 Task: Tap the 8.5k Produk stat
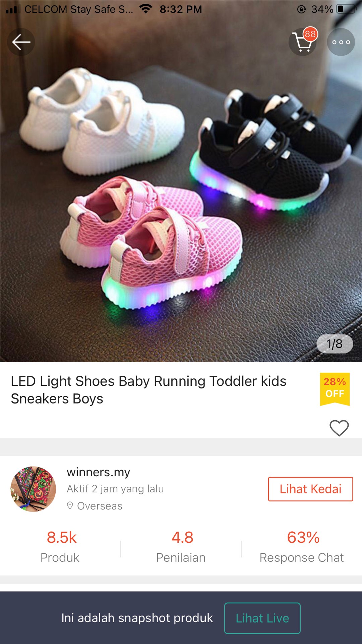pos(60,547)
